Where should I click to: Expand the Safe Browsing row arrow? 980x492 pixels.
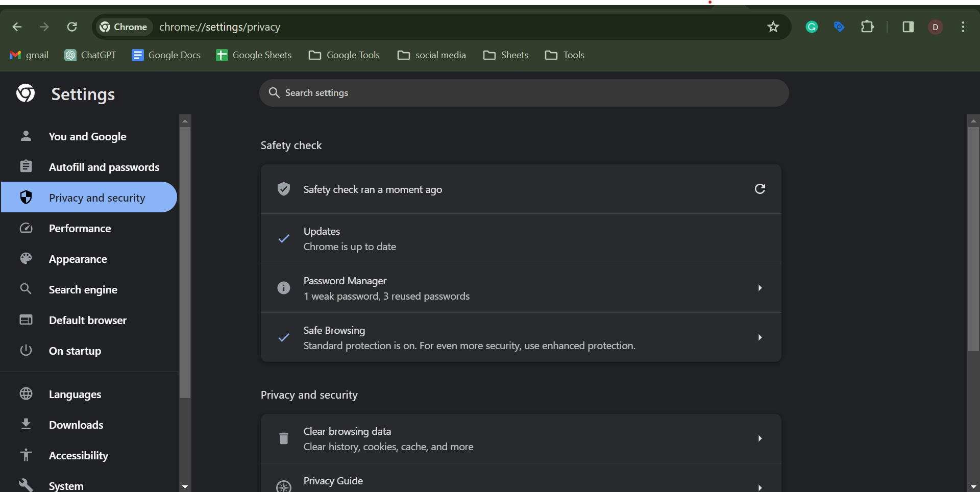pos(760,337)
